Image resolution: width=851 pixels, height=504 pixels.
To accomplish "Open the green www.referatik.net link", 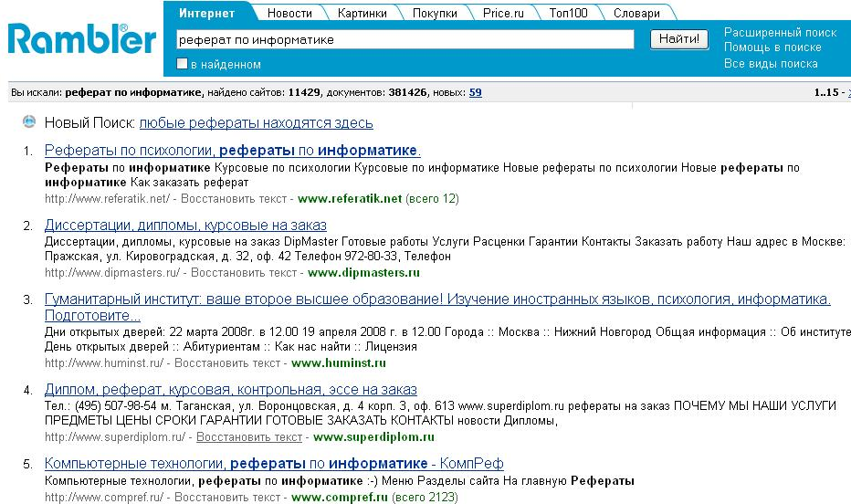I will [x=350, y=198].
